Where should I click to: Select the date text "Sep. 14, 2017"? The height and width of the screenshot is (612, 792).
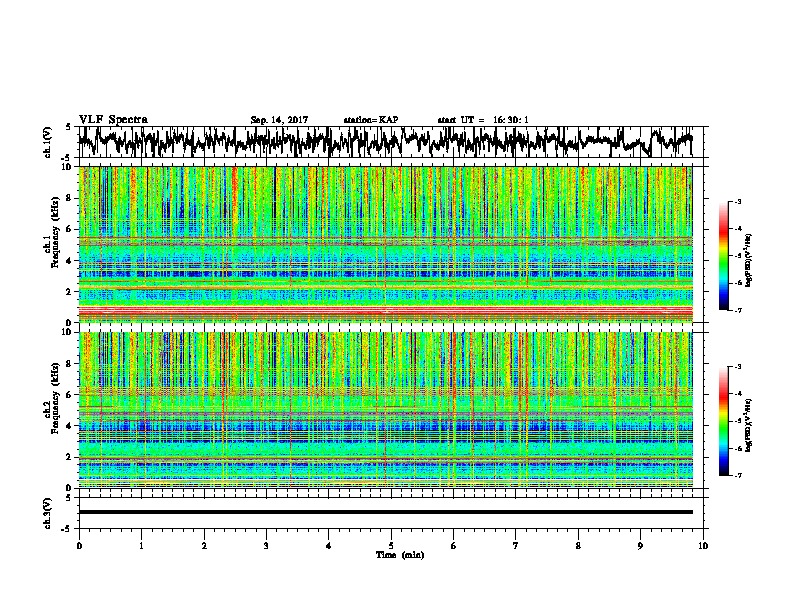pos(279,120)
